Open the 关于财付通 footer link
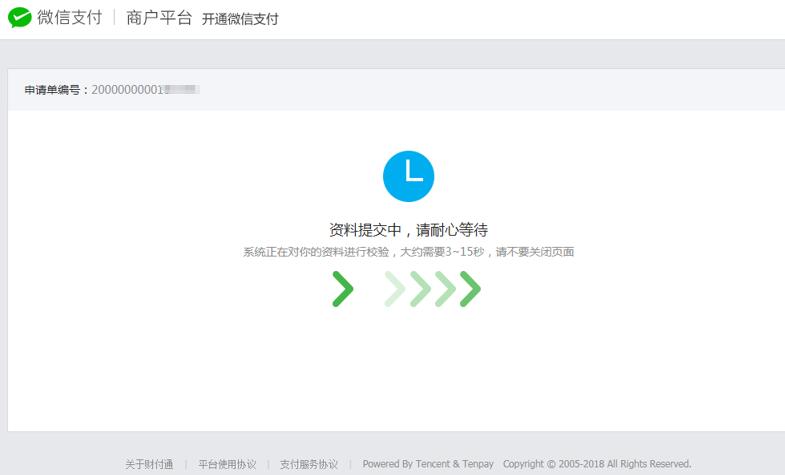The height and width of the screenshot is (475, 785). tap(149, 464)
